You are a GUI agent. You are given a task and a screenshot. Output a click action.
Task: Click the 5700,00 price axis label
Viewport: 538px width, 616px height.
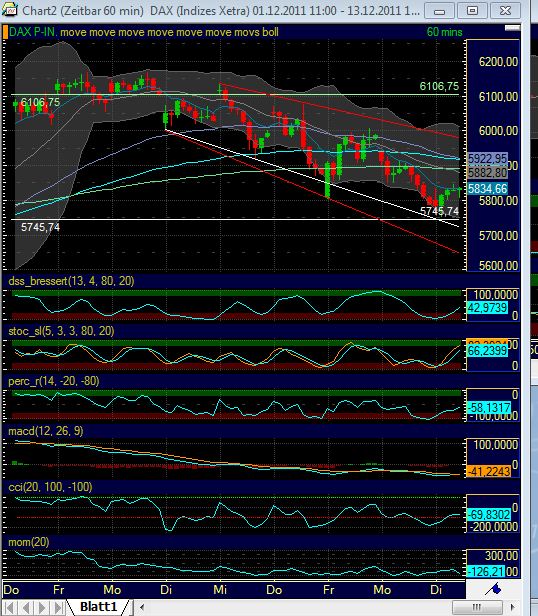point(498,236)
